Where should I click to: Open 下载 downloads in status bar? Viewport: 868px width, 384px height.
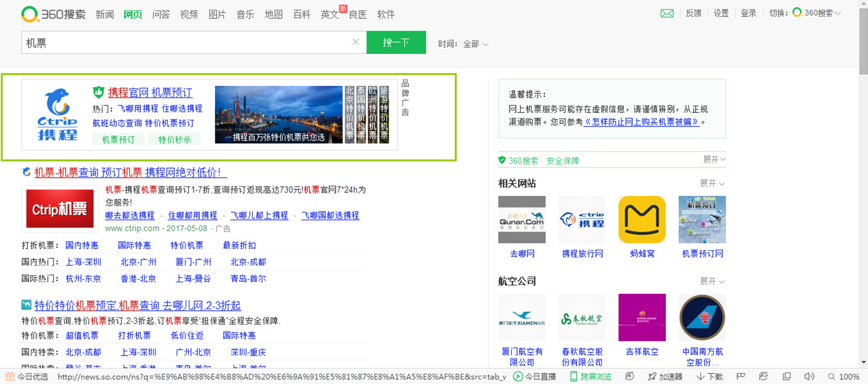709,377
